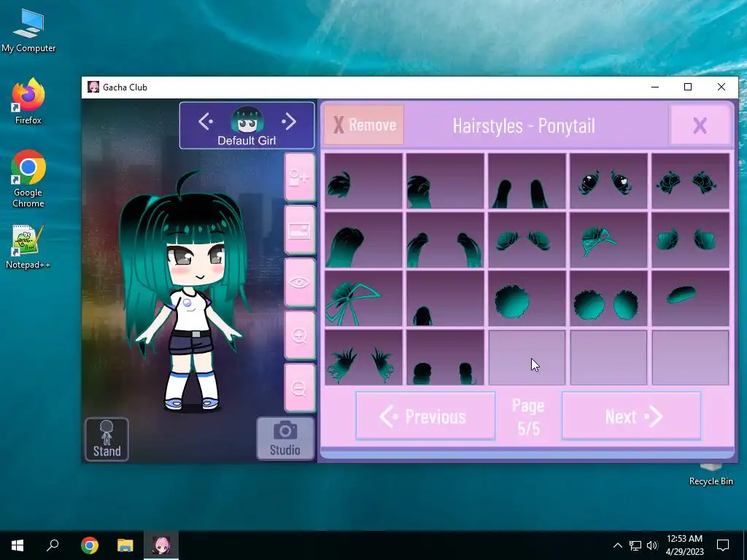Go to the previous hairstyle page
Viewport: 747px width, 560px height.
(x=425, y=416)
